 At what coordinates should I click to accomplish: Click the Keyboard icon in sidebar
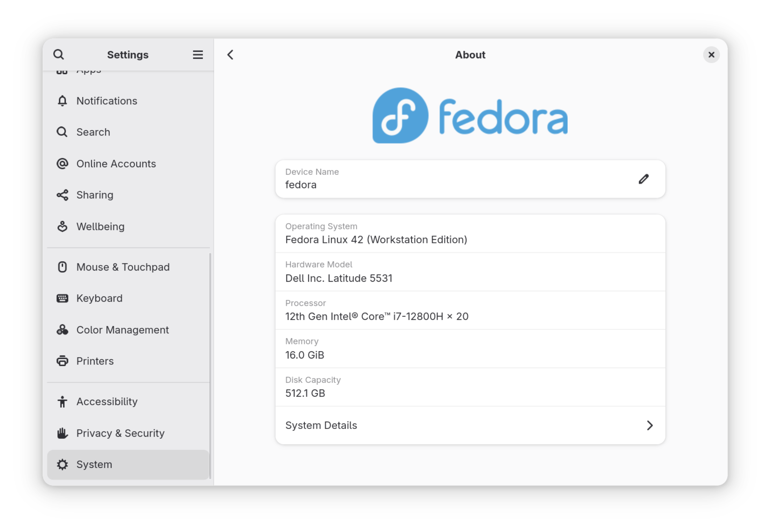click(62, 298)
